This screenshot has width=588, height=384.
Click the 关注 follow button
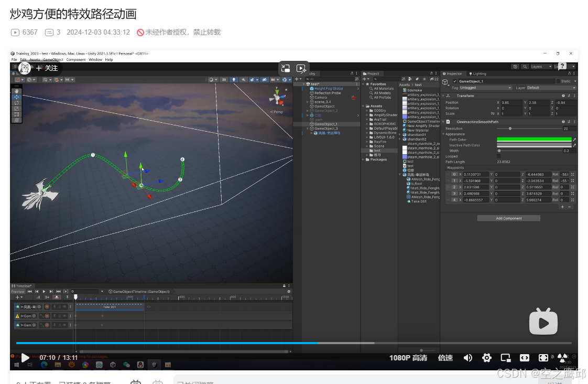pyautogui.click(x=47, y=68)
